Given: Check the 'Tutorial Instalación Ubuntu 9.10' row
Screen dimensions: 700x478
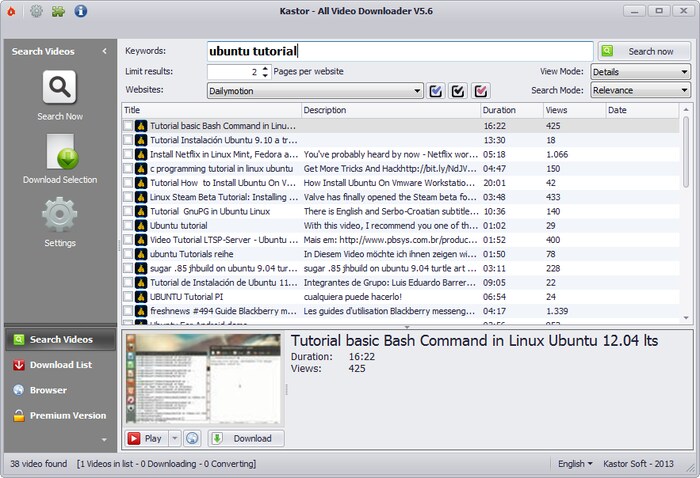Looking at the screenshot, I should [129, 140].
